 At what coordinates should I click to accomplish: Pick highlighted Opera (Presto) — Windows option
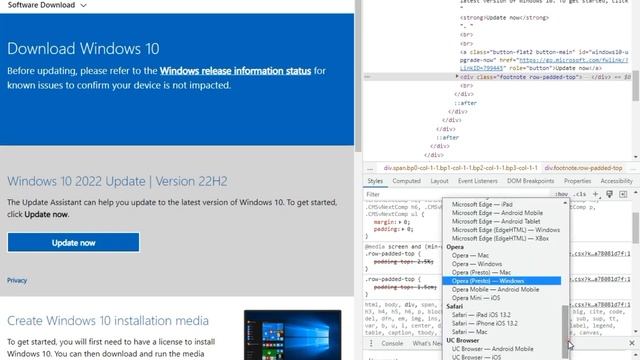point(502,281)
